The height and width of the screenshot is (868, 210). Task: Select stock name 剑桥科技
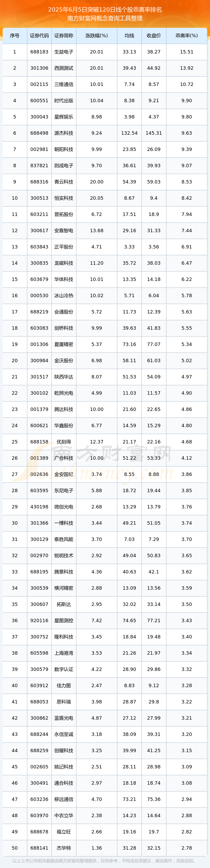64,328
